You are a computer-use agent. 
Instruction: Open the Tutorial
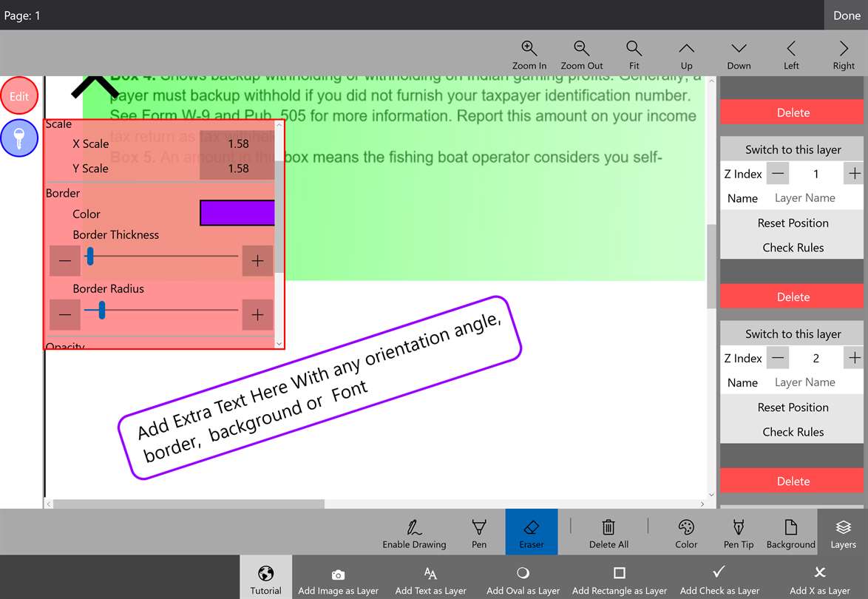coord(265,578)
